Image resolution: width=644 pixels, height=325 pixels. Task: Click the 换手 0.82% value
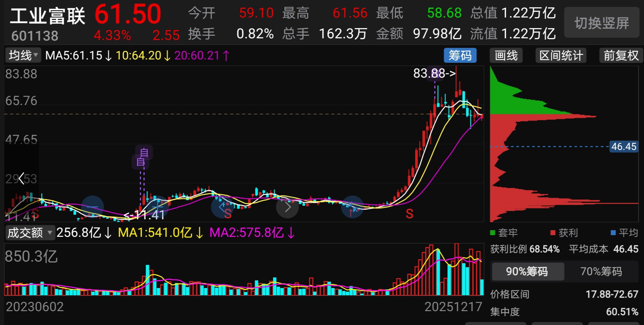coord(255,34)
